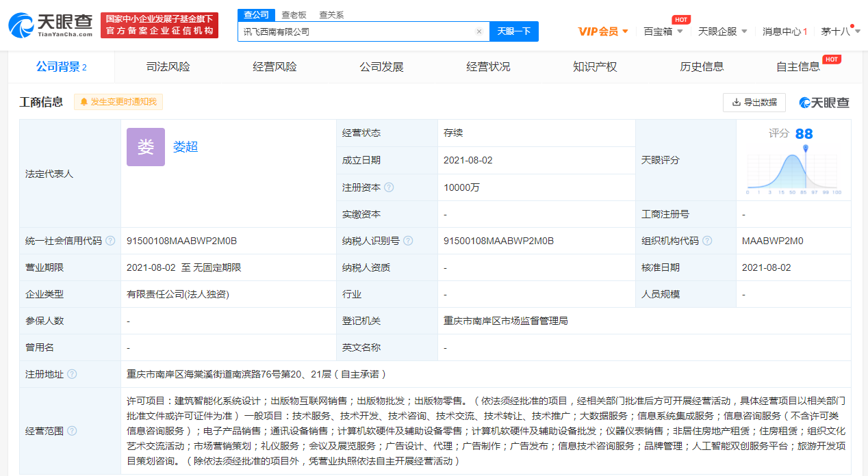
Task: Click help icon beside 统一社会信用代码
Action: [x=110, y=241]
